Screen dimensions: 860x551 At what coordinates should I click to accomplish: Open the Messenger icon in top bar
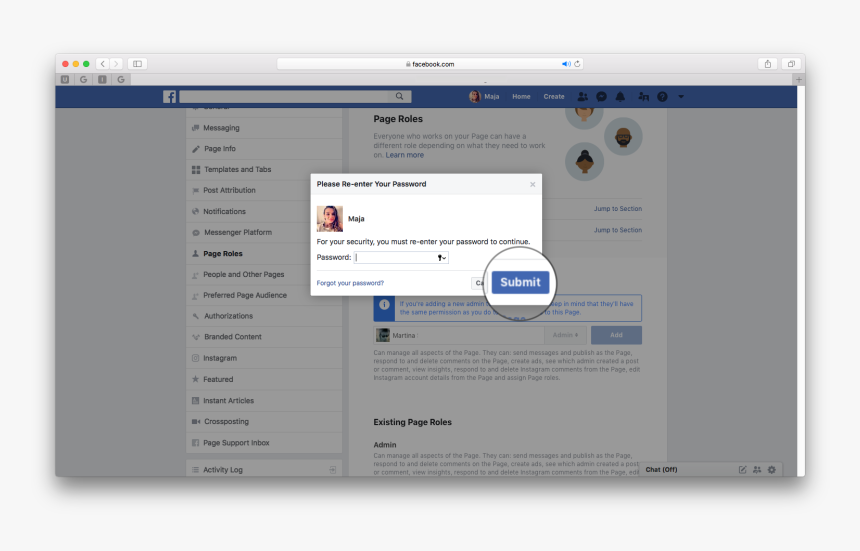click(x=602, y=96)
